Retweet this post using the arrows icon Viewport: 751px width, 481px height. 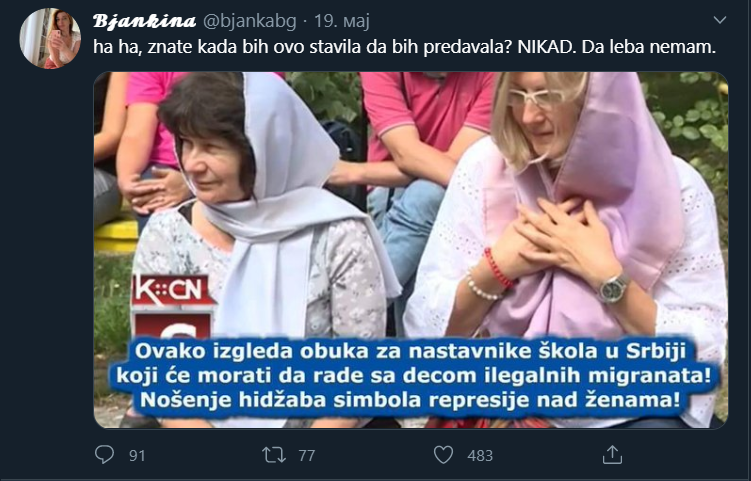pyautogui.click(x=273, y=455)
